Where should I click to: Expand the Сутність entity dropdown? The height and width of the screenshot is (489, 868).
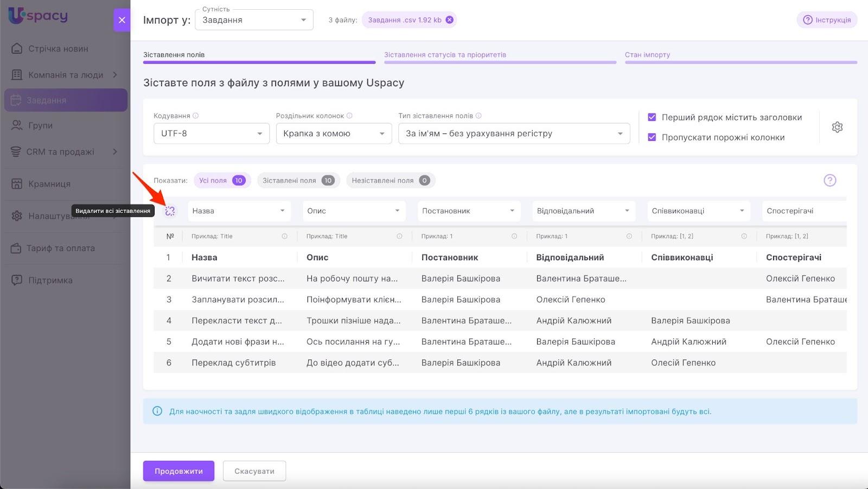(x=254, y=20)
